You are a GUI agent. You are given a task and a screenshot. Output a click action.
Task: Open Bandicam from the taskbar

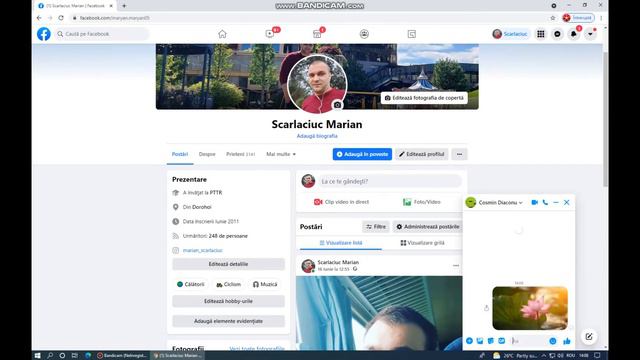coord(122,356)
